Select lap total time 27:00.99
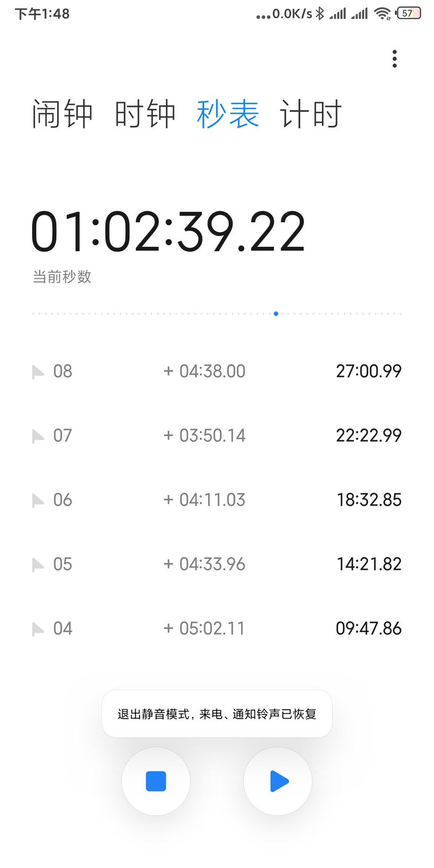The width and height of the screenshot is (434, 868). tap(368, 371)
